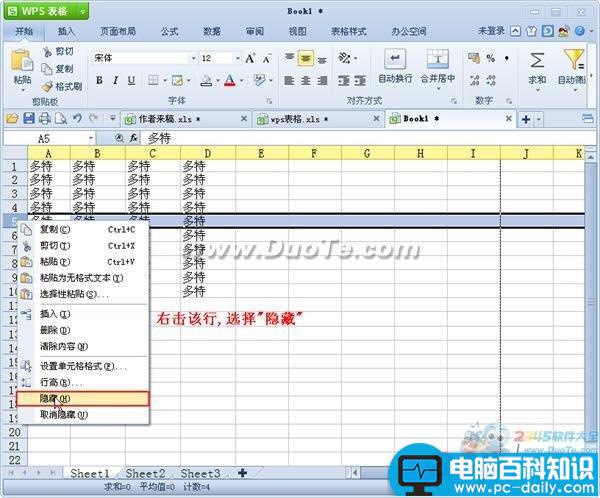Screen dimensions: 600x498
Task: Click the center horizontally icon
Action: 306,80
